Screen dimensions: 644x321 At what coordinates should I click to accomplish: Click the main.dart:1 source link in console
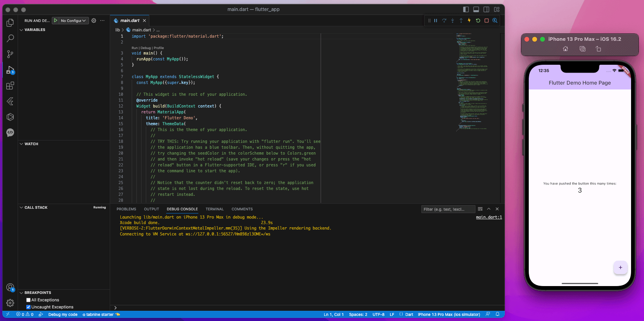point(489,217)
